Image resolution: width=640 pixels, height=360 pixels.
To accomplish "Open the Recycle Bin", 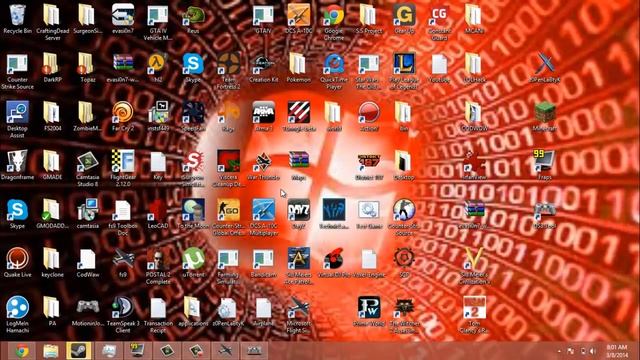I will coord(17,19).
